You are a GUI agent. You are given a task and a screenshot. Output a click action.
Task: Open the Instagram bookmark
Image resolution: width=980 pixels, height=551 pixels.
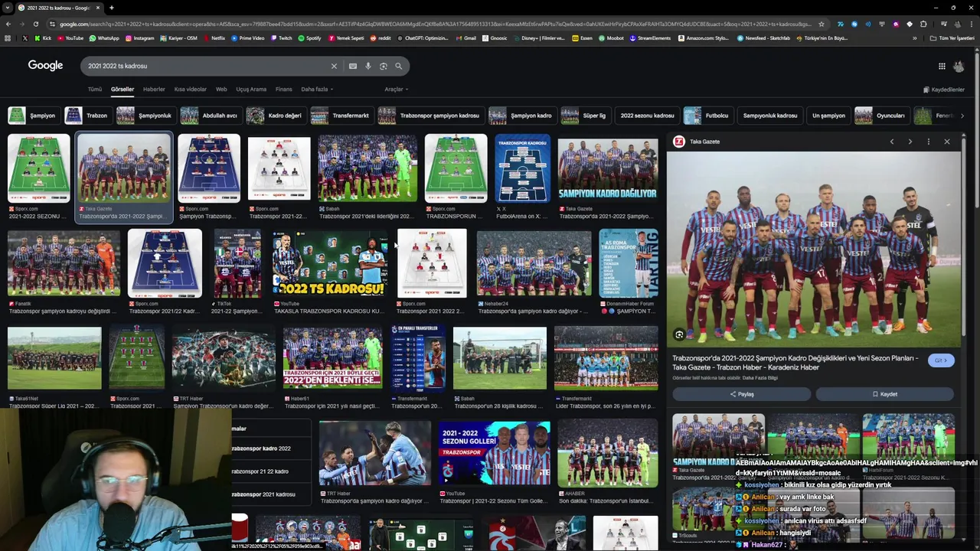(x=139, y=37)
